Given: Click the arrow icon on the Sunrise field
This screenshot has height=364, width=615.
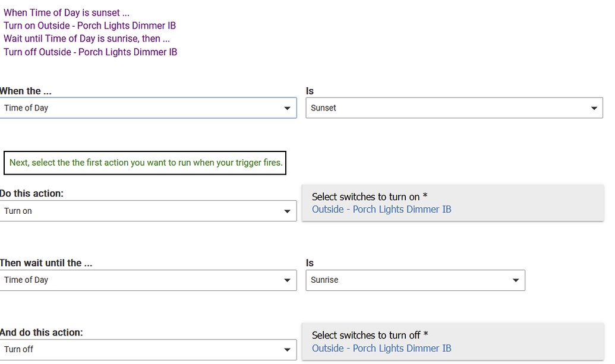Looking at the screenshot, I should pyautogui.click(x=516, y=280).
